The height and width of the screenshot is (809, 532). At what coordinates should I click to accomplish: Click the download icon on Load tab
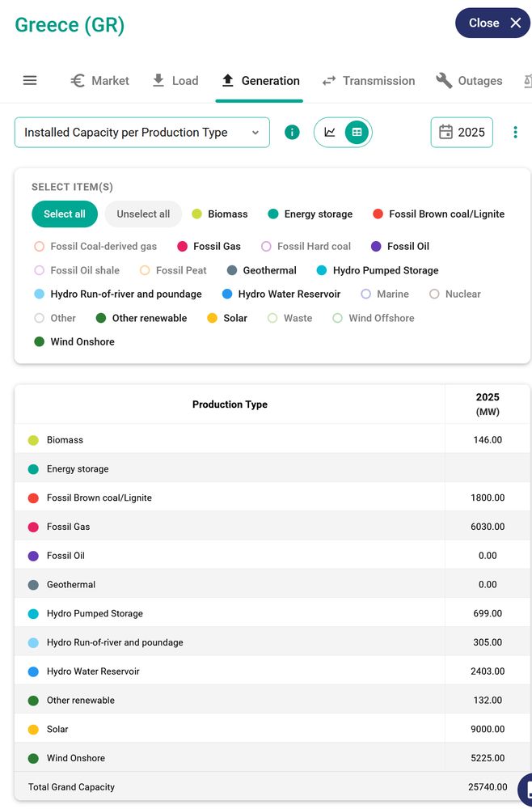click(x=158, y=80)
